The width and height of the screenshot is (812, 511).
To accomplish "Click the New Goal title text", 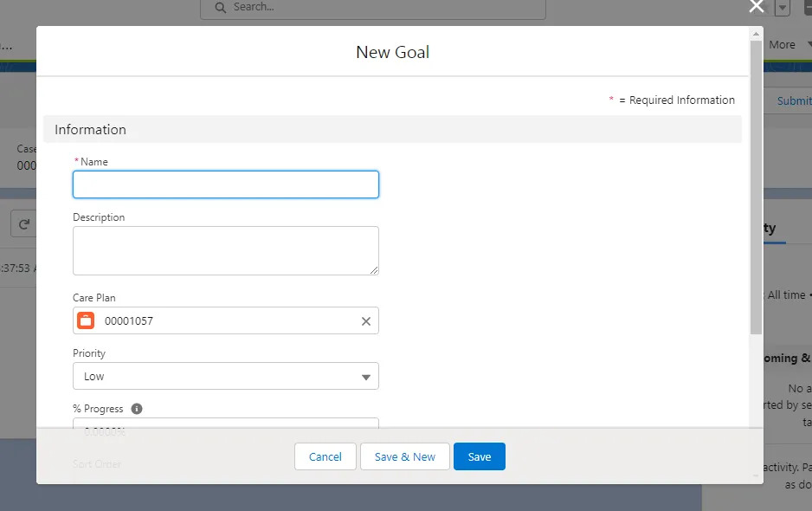I will tap(392, 52).
